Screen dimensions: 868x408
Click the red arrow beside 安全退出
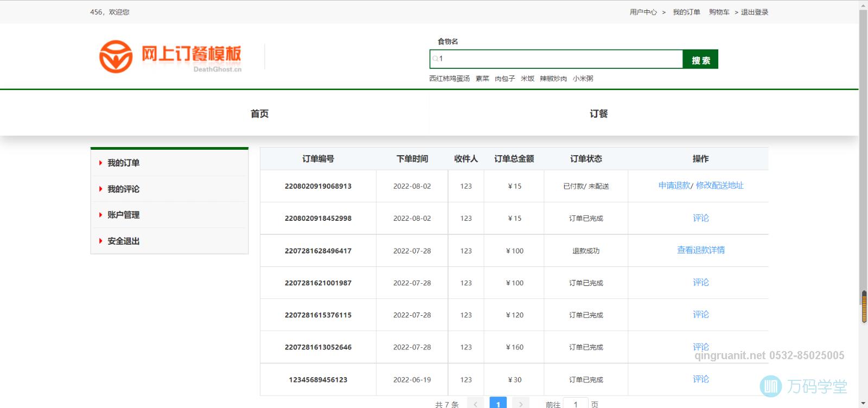(100, 241)
